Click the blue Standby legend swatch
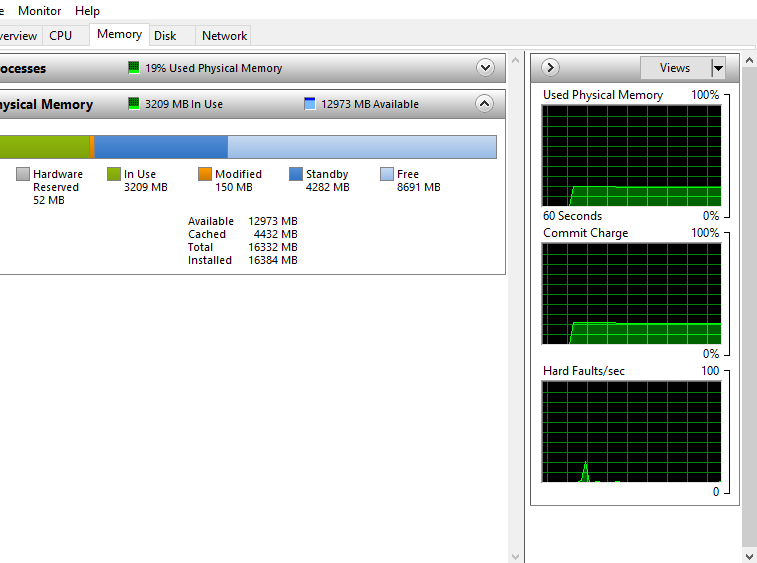 [296, 174]
